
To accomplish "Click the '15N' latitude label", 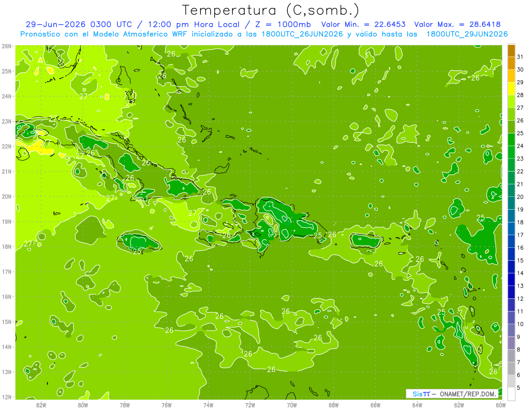I will (x=7, y=322).
